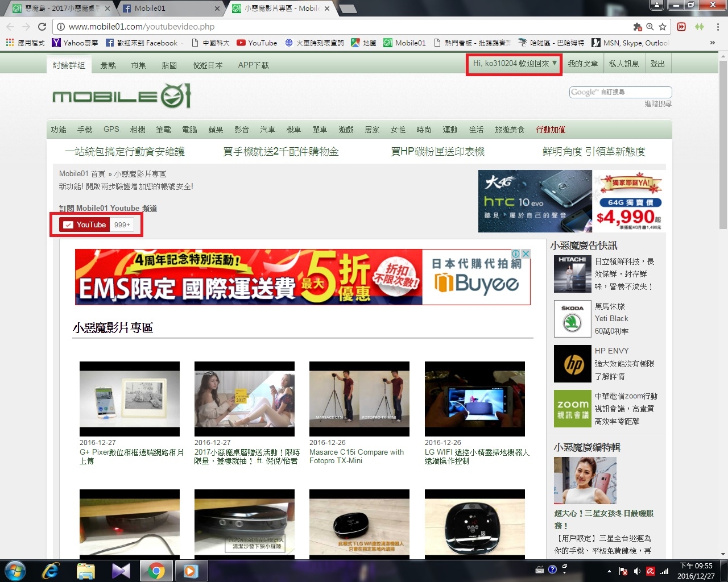
Task: Click the plugin blocked puzzle icon in address bar
Action: tap(638, 27)
